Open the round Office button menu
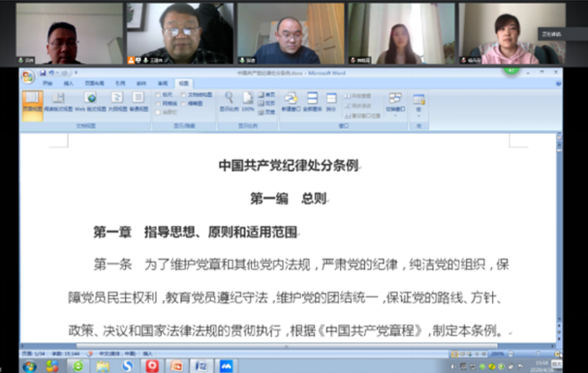 tap(28, 77)
